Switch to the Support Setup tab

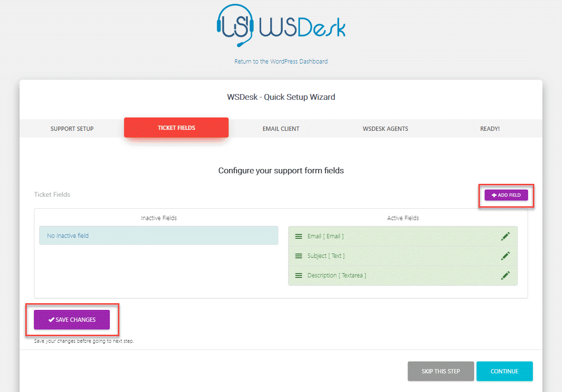click(72, 128)
